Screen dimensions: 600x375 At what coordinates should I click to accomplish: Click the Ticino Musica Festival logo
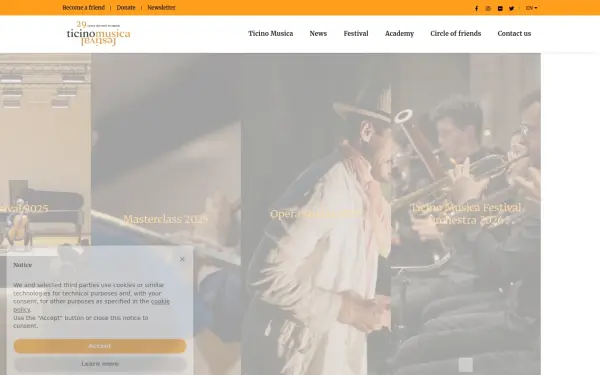point(99,34)
